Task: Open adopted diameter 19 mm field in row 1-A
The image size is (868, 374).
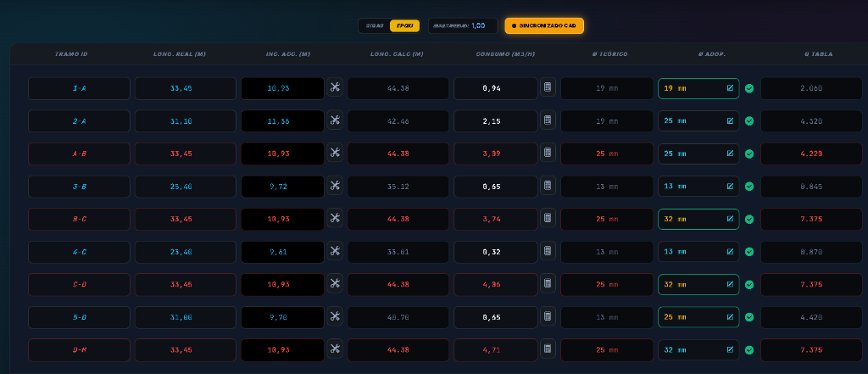Action: (698, 89)
